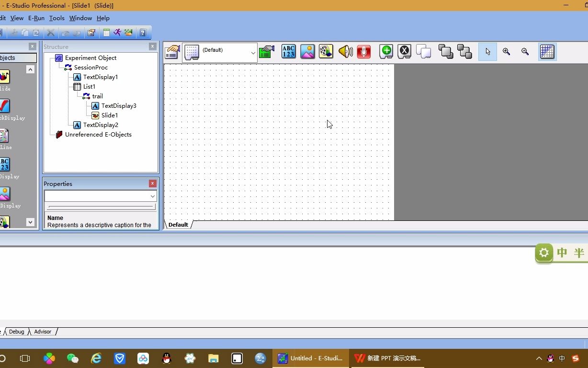Click the toolbox scroll up arrow

click(30, 69)
